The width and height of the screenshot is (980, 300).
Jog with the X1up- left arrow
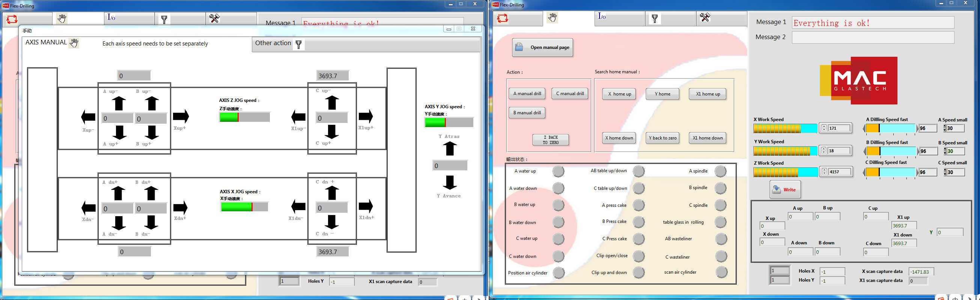coord(298,117)
